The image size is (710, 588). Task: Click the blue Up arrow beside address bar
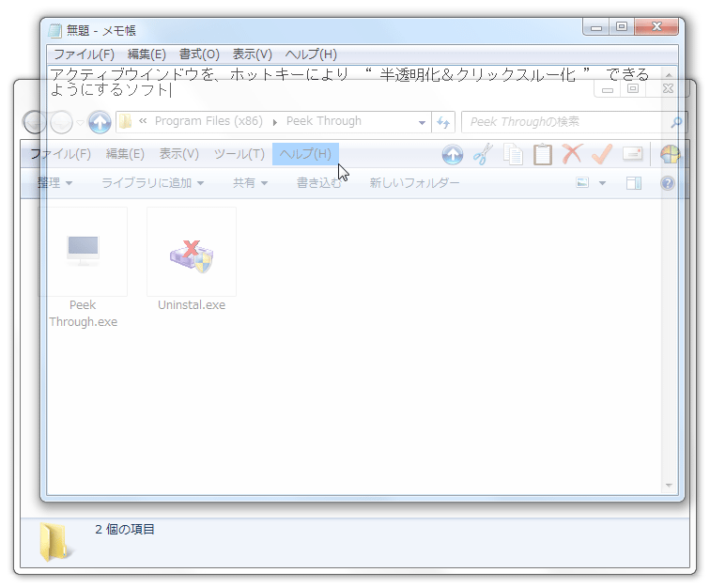pos(100,122)
